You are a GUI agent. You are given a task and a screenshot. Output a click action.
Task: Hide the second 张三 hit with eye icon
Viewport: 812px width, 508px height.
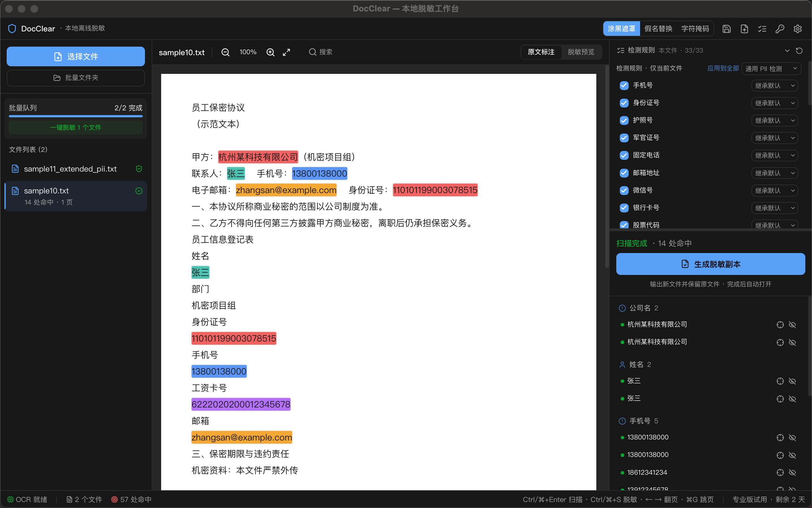click(792, 399)
